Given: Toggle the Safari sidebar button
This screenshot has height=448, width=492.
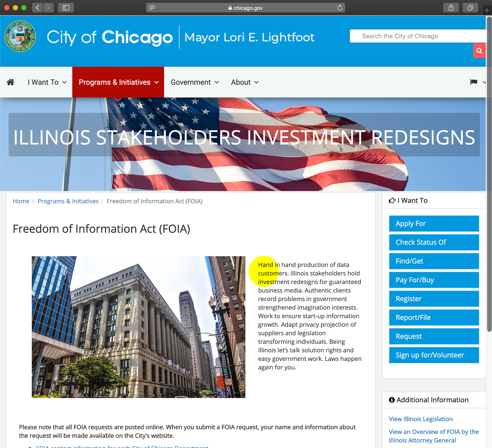Looking at the screenshot, I should coord(66,8).
